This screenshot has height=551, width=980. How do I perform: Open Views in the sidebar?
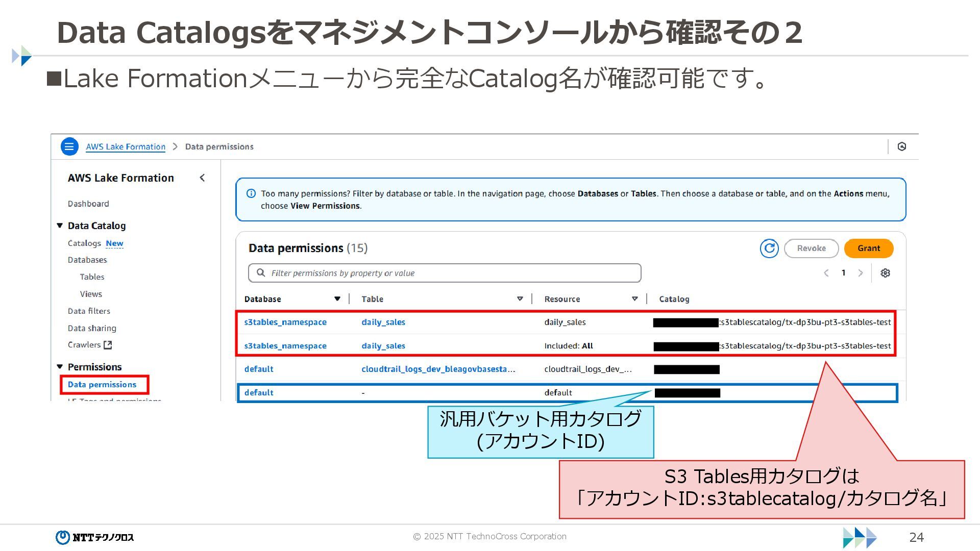pyautogui.click(x=91, y=294)
